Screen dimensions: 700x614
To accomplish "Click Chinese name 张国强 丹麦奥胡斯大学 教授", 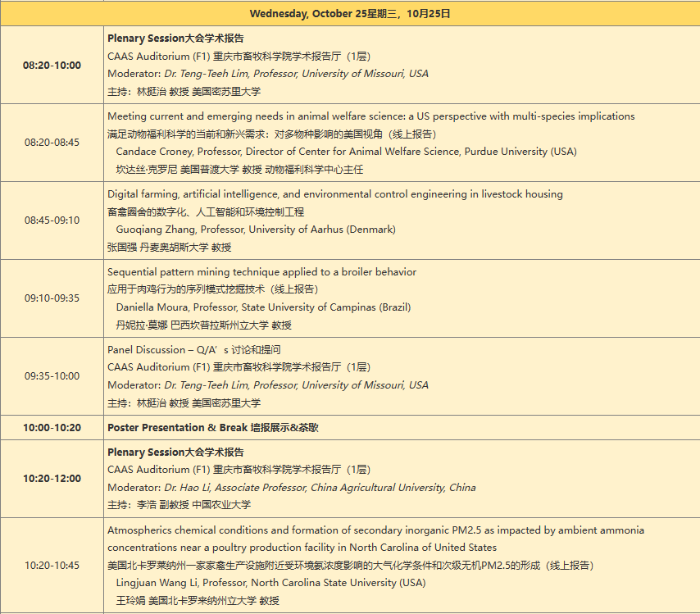I will click(169, 248).
